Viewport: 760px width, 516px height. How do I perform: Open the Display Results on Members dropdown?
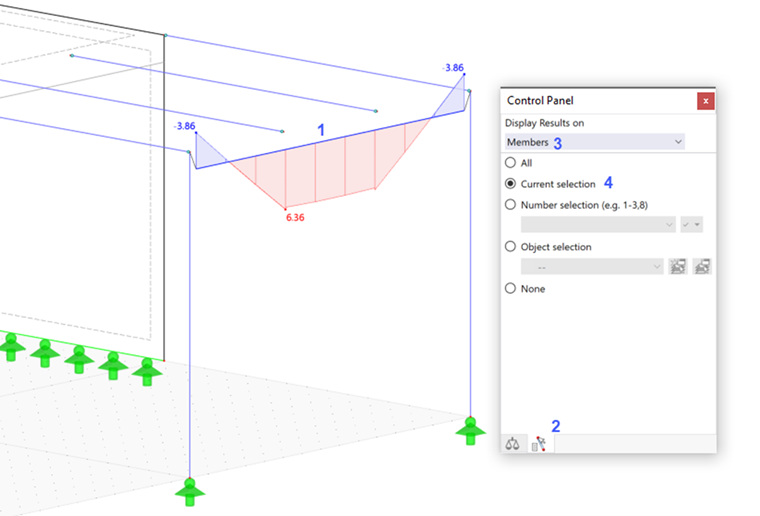click(x=594, y=142)
